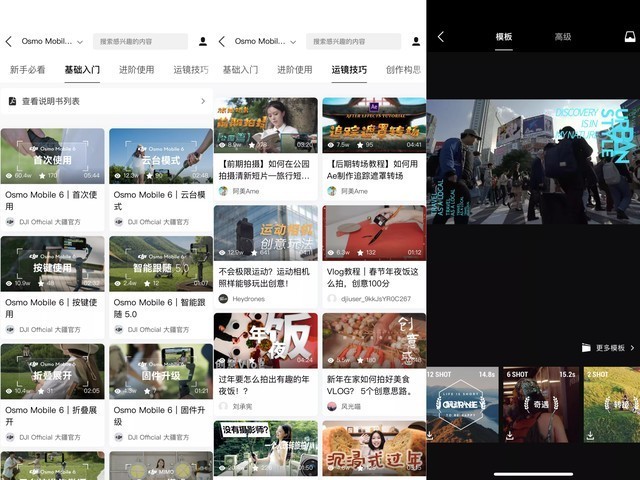This screenshot has width=640, height=480.
Task: Select the 6 SHOT 15.2s 奇遇 template
Action: (x=541, y=404)
